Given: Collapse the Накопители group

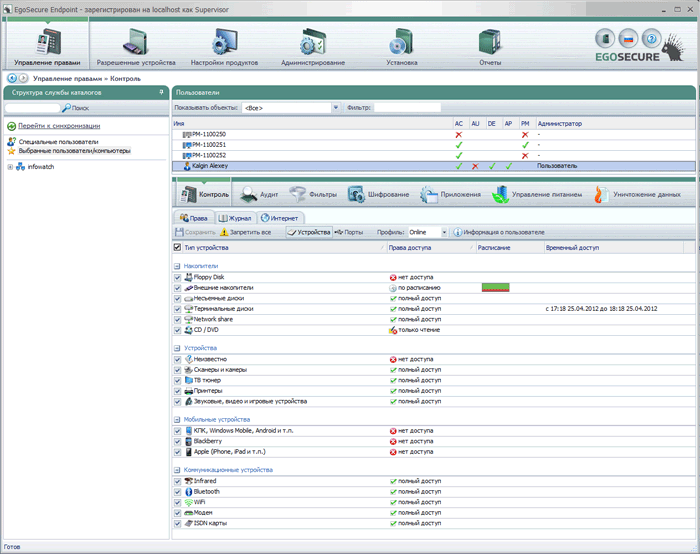Looking at the screenshot, I should (177, 266).
